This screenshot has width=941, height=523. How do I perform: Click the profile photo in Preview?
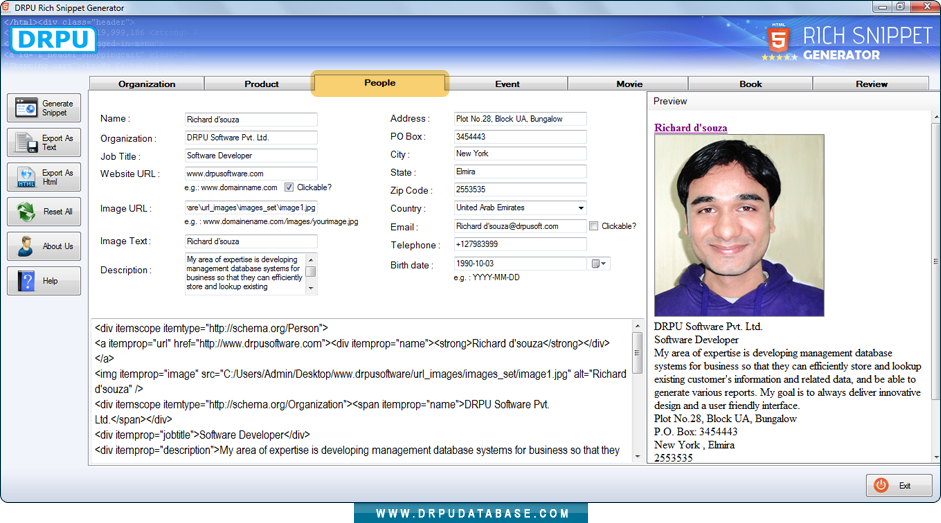pos(739,225)
